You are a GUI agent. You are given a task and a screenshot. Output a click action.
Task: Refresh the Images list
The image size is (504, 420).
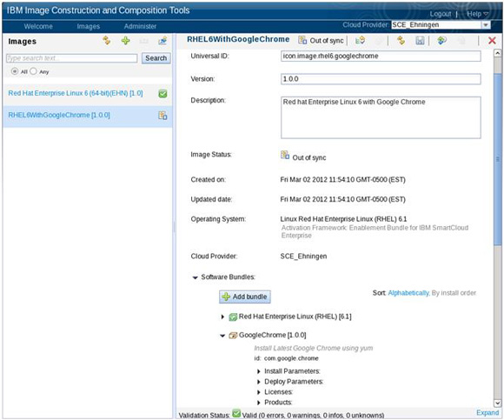[106, 41]
